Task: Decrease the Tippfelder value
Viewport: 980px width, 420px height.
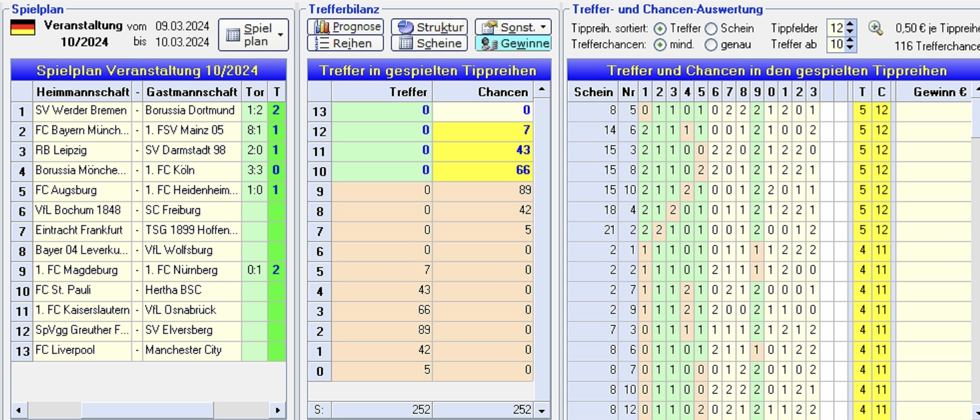Action: coord(851,32)
